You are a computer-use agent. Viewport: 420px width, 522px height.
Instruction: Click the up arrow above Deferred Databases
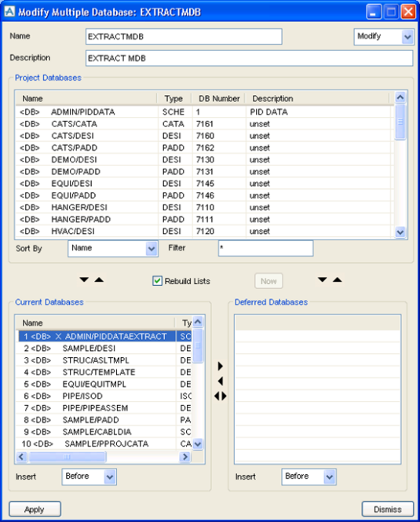(x=338, y=279)
